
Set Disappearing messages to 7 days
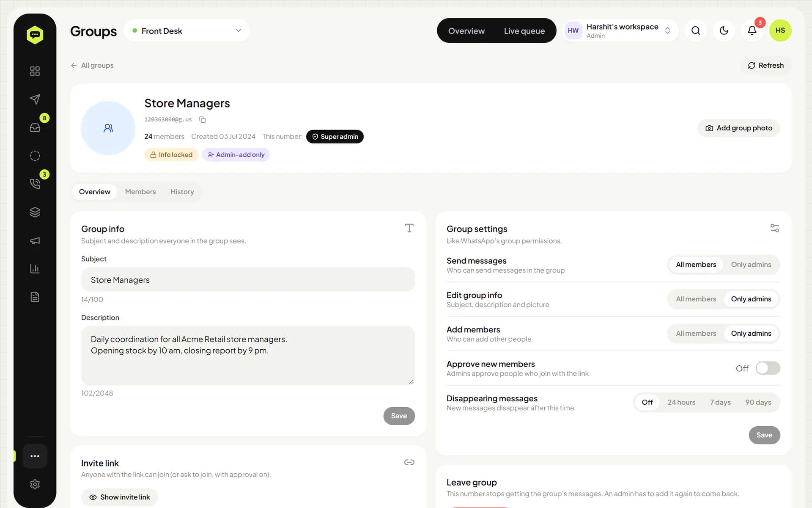[720, 402]
